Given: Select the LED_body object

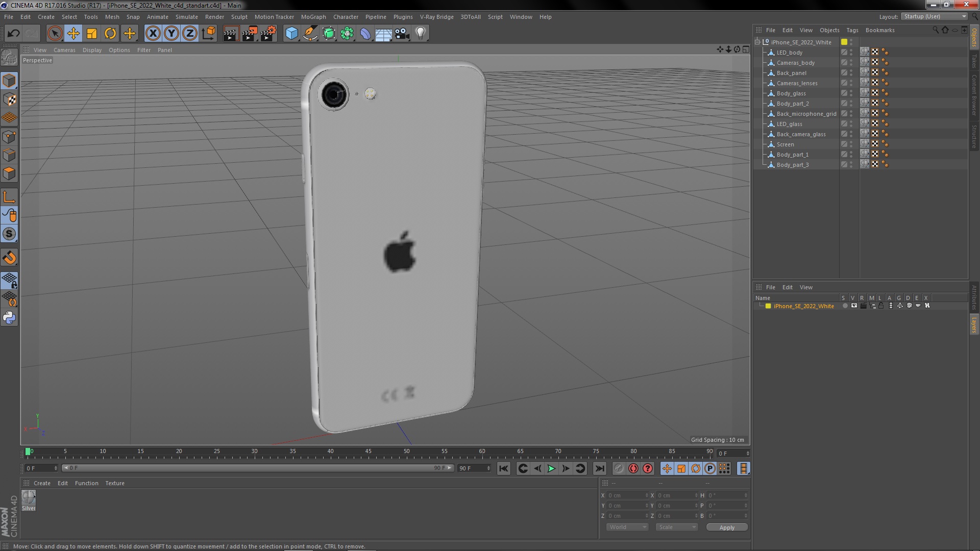Looking at the screenshot, I should (789, 53).
